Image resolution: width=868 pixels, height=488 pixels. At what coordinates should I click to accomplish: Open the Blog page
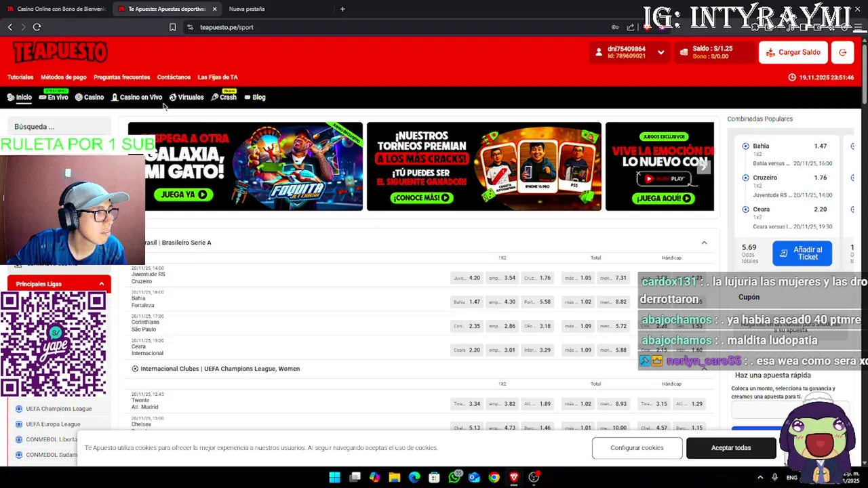255,98
